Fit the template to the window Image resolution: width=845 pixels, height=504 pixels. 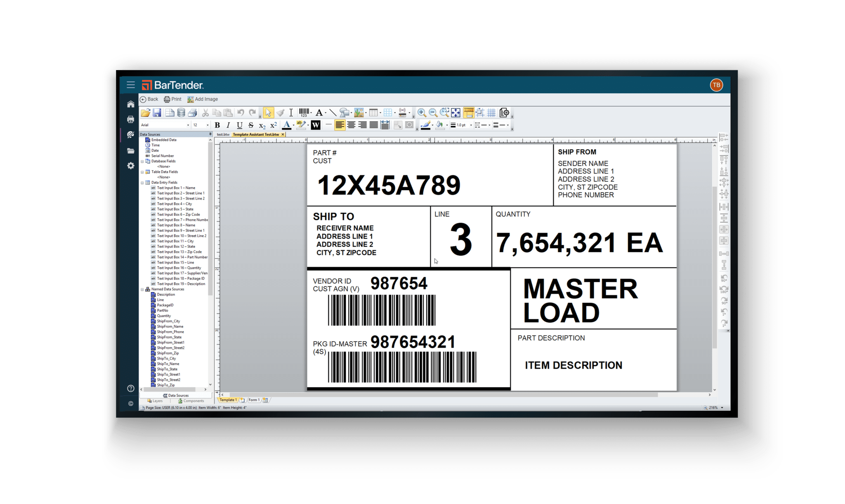tap(456, 113)
